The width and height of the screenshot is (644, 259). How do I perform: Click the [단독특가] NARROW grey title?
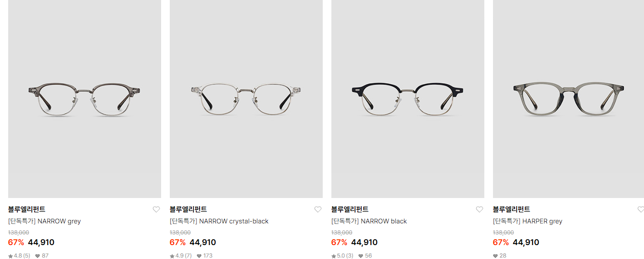pyautogui.click(x=44, y=222)
